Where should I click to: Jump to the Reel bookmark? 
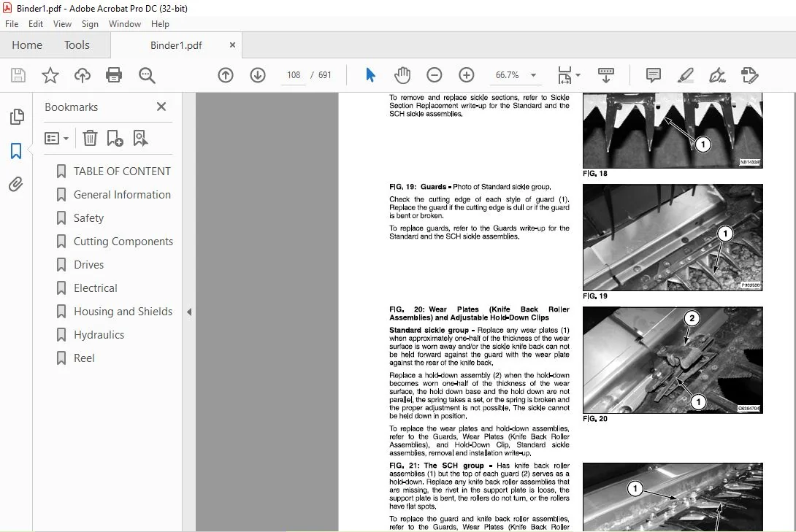(84, 358)
